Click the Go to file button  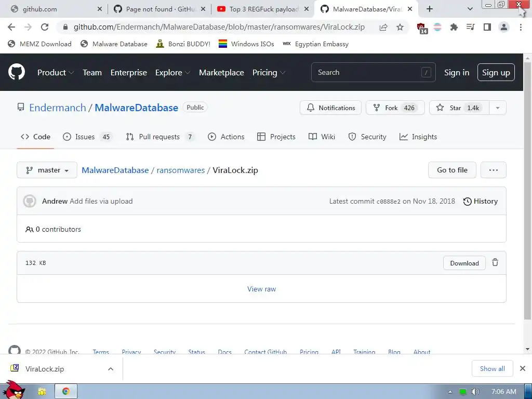pyautogui.click(x=452, y=170)
